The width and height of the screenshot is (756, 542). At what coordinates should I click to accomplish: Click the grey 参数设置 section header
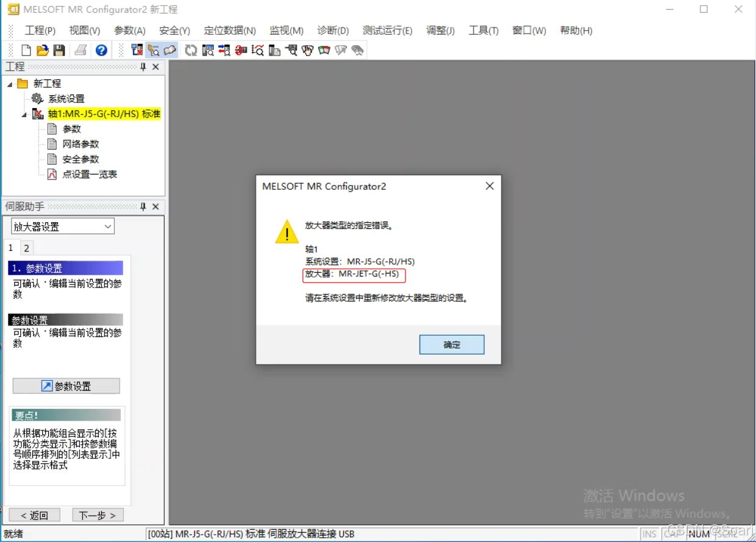65,320
